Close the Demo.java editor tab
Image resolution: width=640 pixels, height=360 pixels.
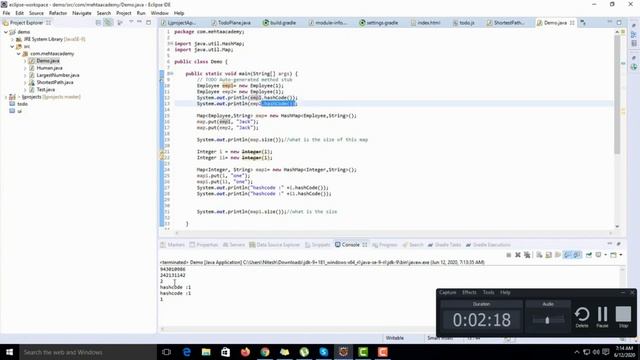[x=572, y=23]
